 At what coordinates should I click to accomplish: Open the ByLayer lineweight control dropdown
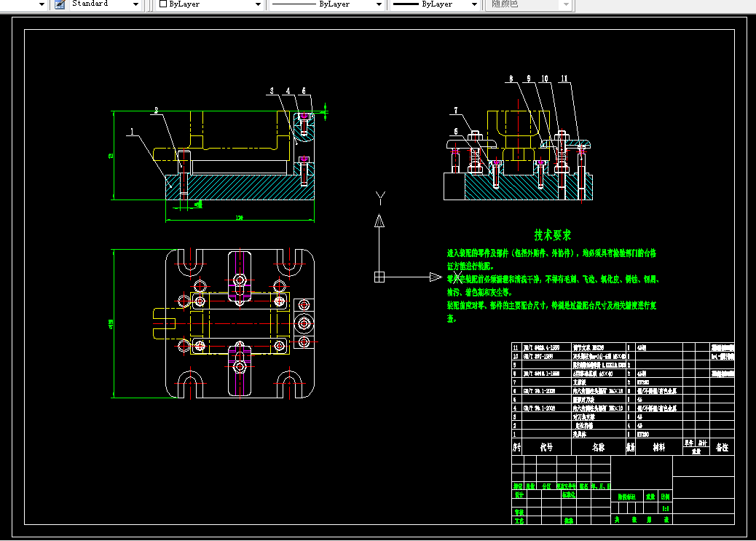pyautogui.click(x=474, y=4)
